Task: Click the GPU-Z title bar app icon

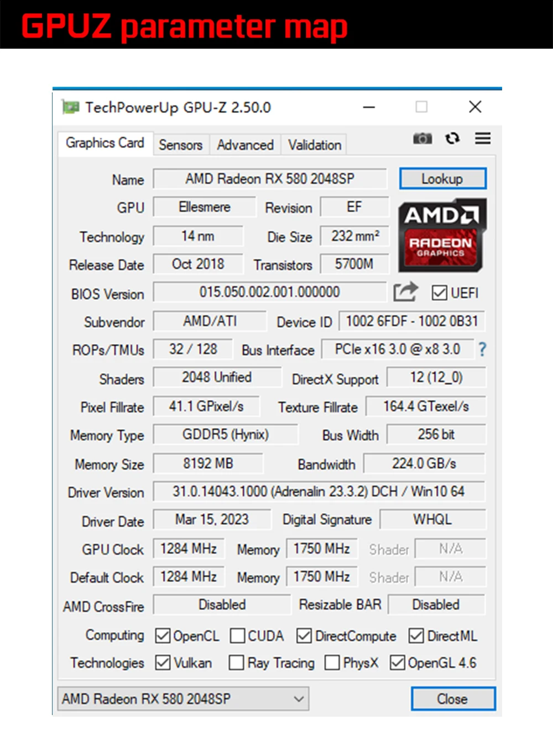Action: point(70,107)
